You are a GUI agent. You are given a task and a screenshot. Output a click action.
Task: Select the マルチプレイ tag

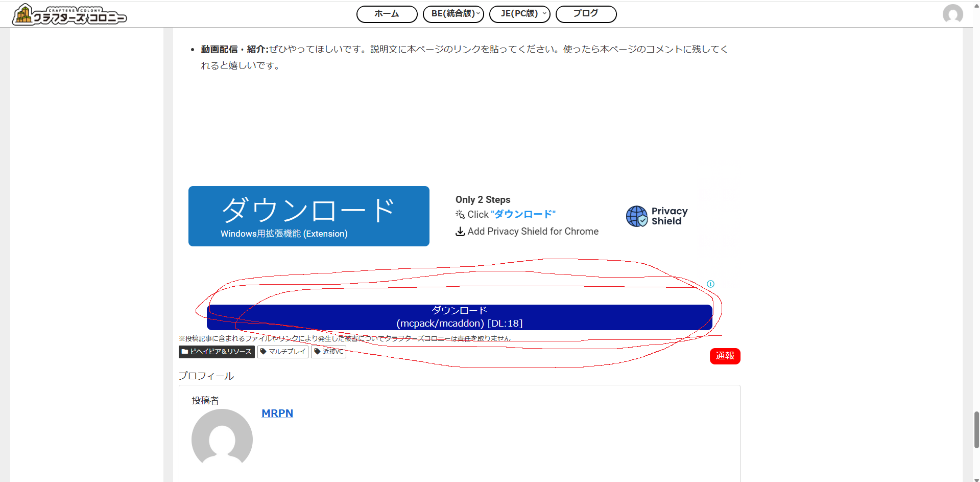[283, 352]
